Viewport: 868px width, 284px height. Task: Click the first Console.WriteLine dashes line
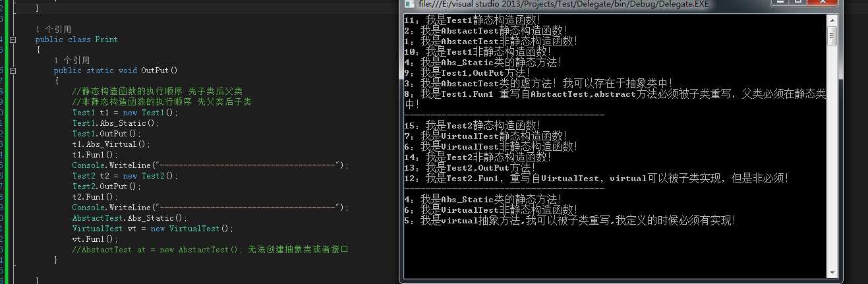pos(211,165)
